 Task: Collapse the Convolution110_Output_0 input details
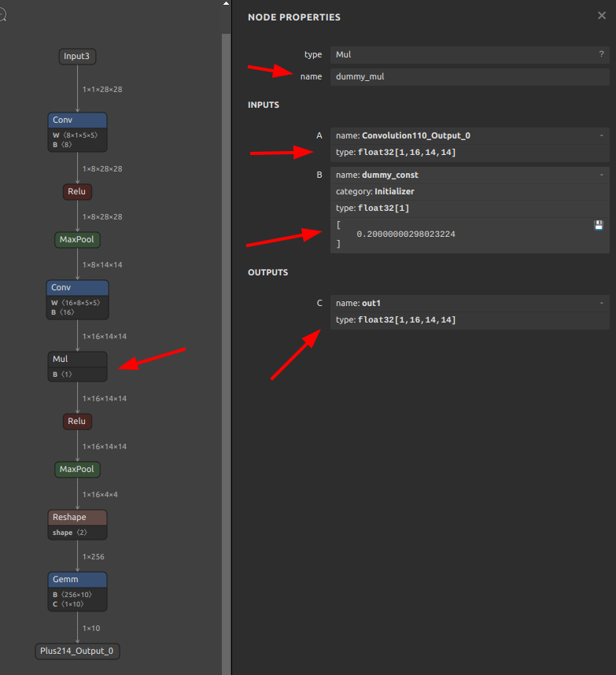tap(601, 136)
